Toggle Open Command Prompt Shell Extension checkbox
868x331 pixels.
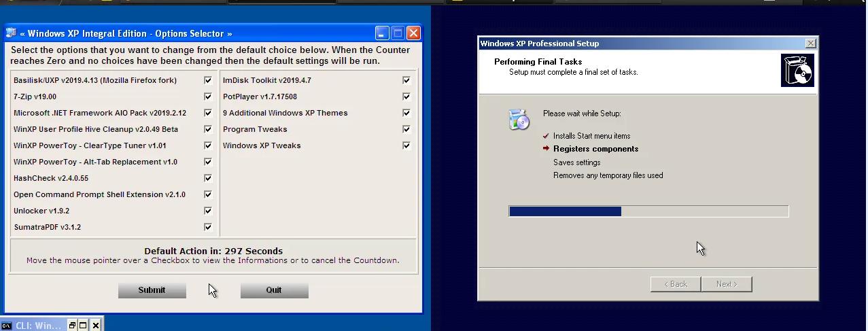[x=208, y=194]
